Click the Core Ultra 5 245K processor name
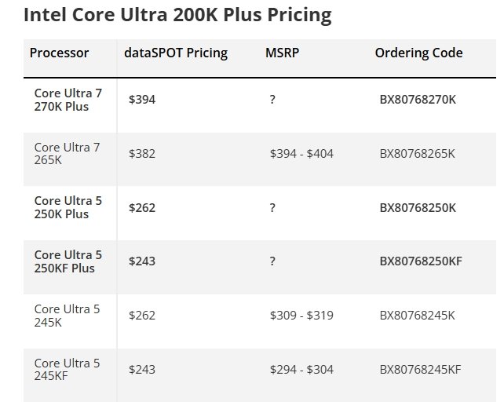This screenshot has width=504, height=420. pos(68,315)
